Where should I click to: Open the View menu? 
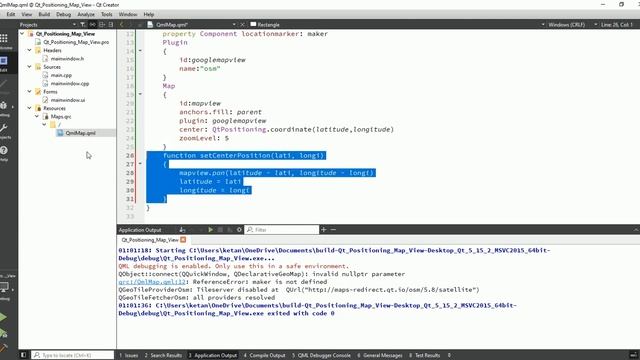pos(27,14)
